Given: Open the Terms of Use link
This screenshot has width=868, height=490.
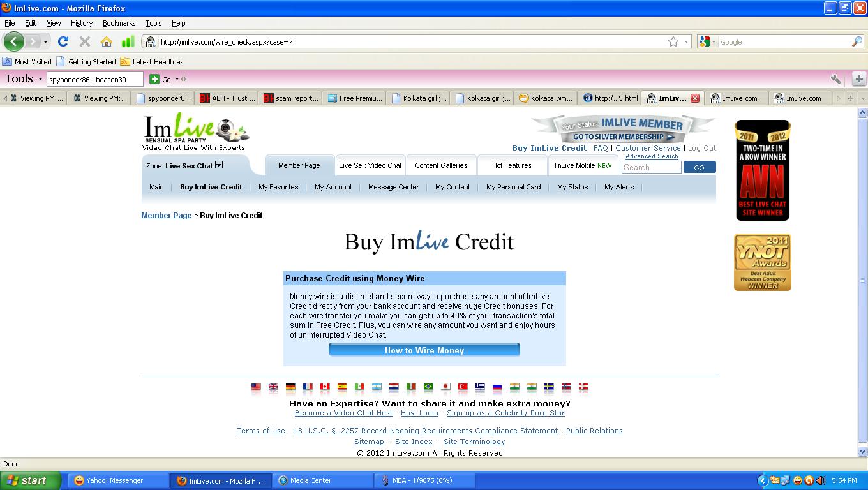Looking at the screenshot, I should (x=261, y=431).
